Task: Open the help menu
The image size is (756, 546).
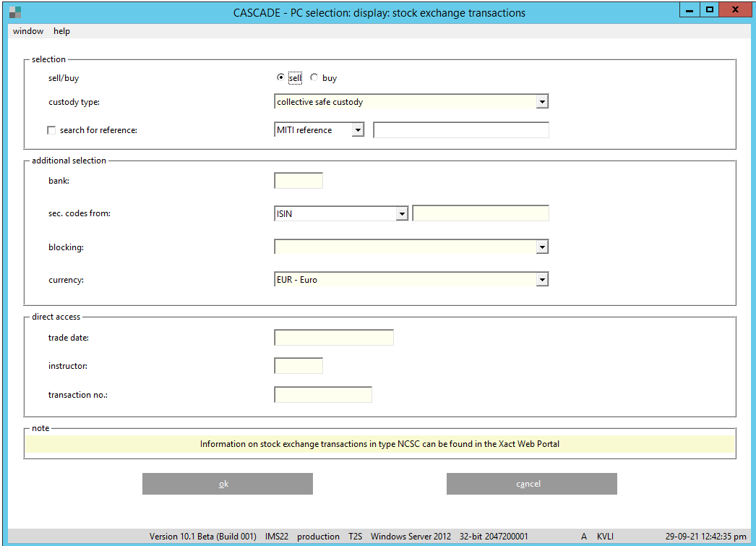Action: (x=61, y=31)
